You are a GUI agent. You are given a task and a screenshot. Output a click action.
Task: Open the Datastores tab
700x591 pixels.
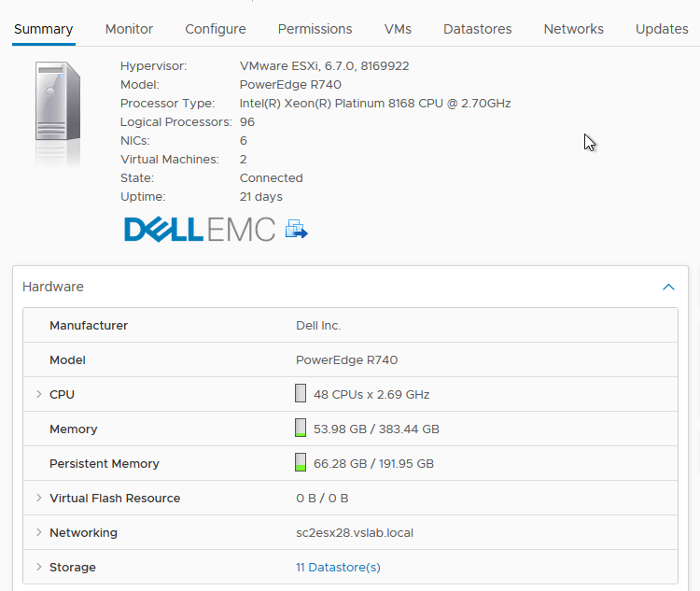click(x=478, y=29)
